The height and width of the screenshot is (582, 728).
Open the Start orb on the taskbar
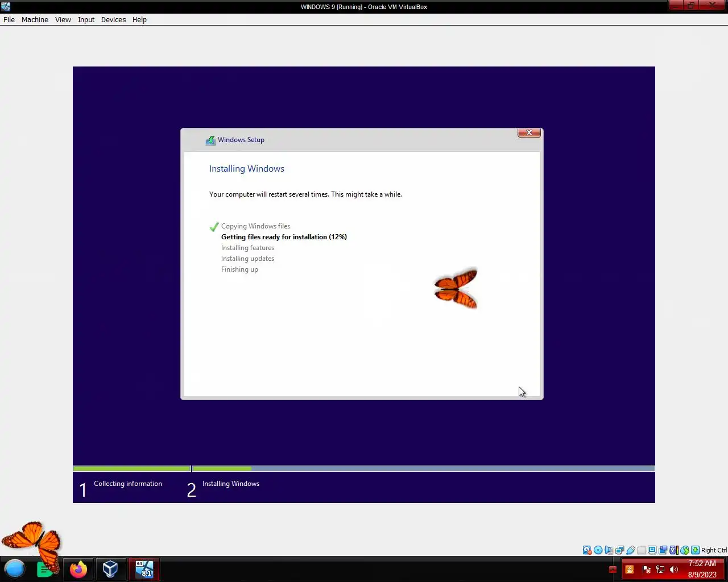click(15, 568)
